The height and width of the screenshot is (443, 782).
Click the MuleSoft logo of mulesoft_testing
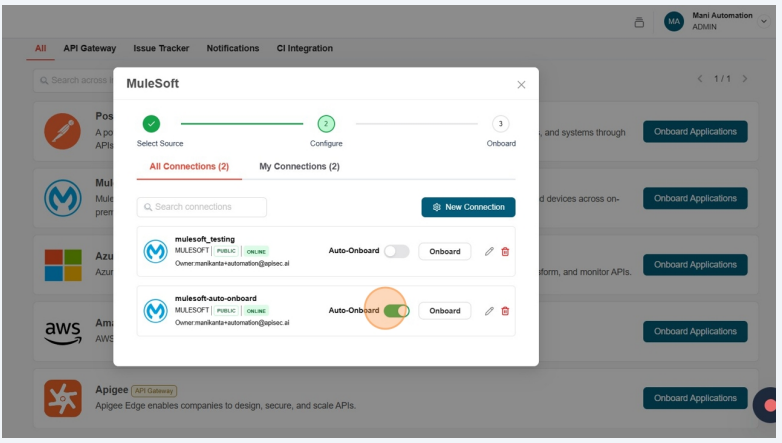pyautogui.click(x=155, y=252)
